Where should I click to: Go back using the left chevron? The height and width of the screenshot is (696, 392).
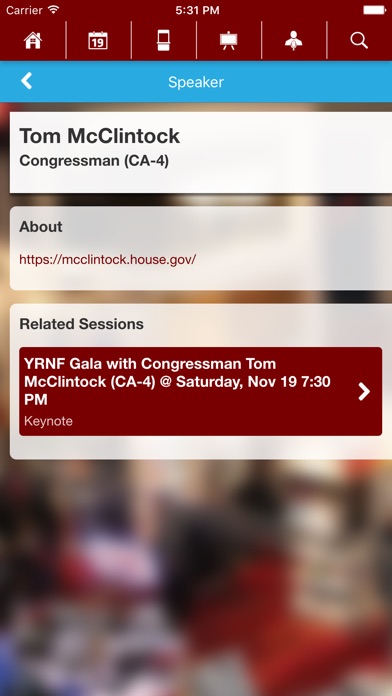(27, 81)
